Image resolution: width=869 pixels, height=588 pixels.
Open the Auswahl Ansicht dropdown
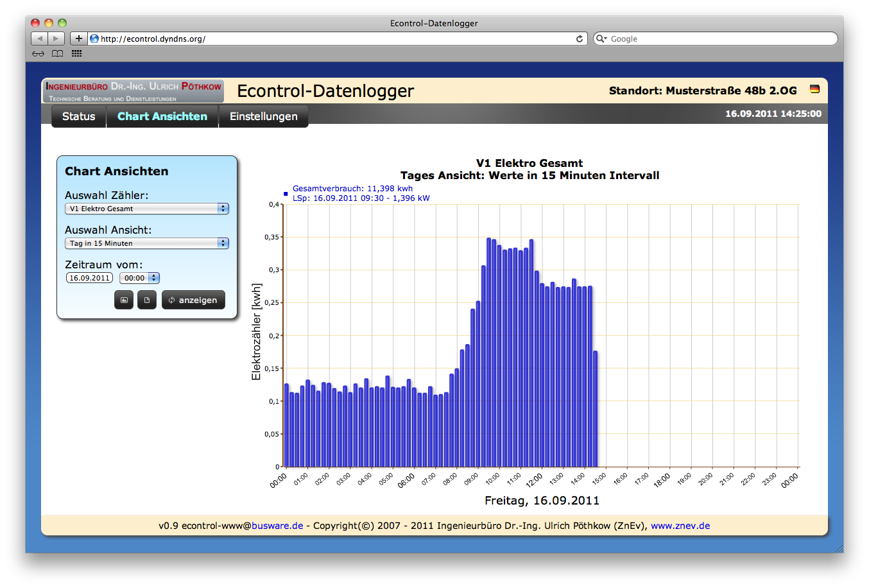point(147,243)
